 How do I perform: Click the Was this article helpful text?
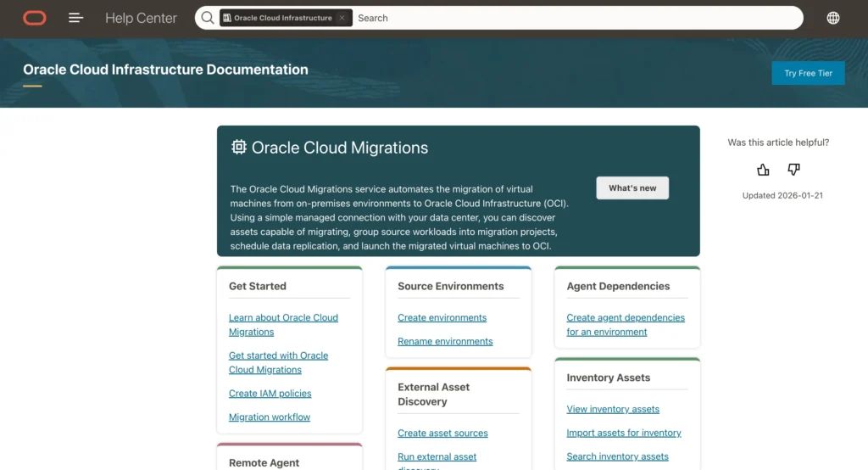click(778, 143)
